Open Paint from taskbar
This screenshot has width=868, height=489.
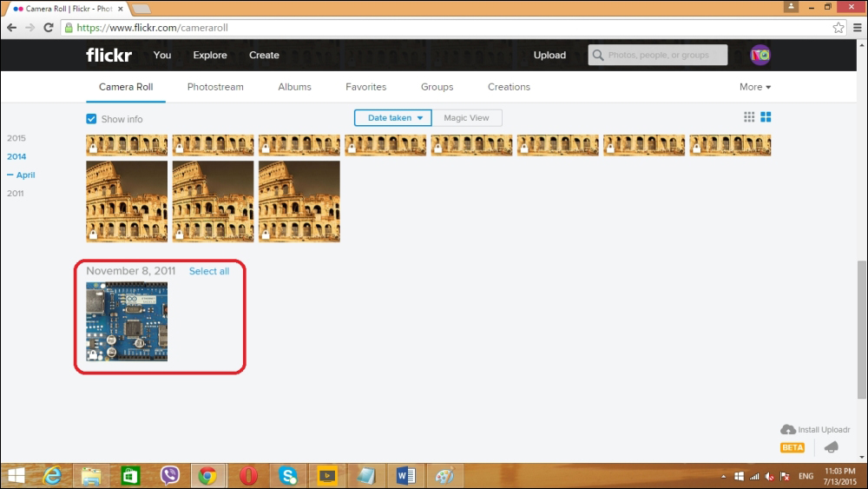coord(444,476)
